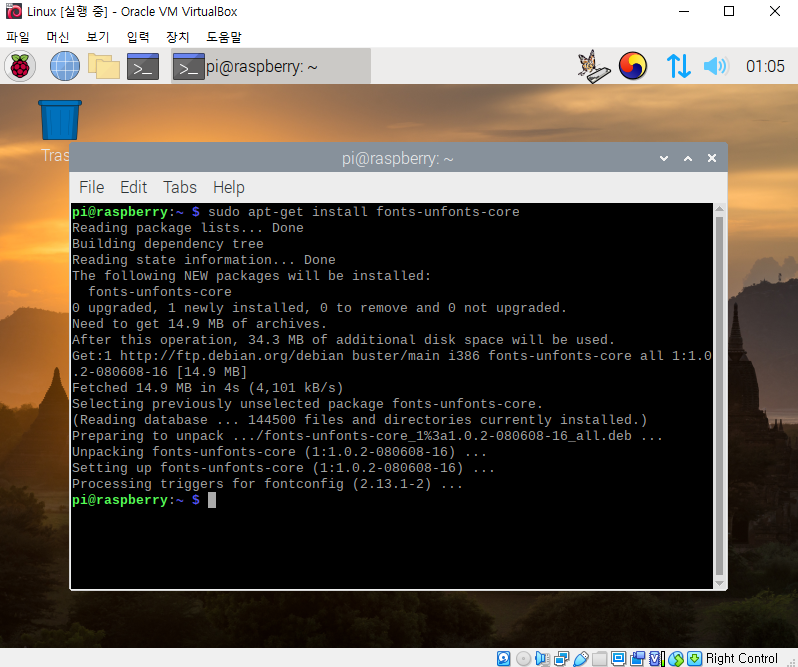Open the VirtualBox 도움말 menu
798x667 pixels.
pos(223,37)
